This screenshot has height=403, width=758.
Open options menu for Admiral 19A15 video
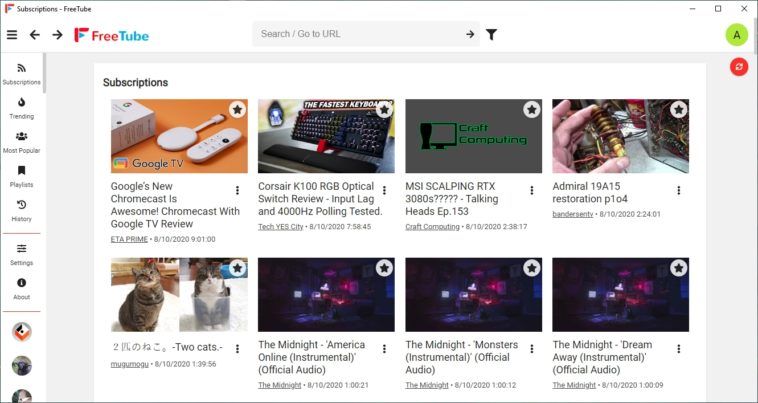(679, 190)
